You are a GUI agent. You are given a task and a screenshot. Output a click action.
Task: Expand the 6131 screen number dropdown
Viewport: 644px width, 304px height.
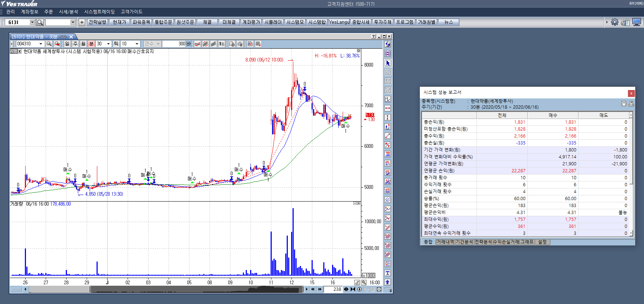(x=32, y=22)
